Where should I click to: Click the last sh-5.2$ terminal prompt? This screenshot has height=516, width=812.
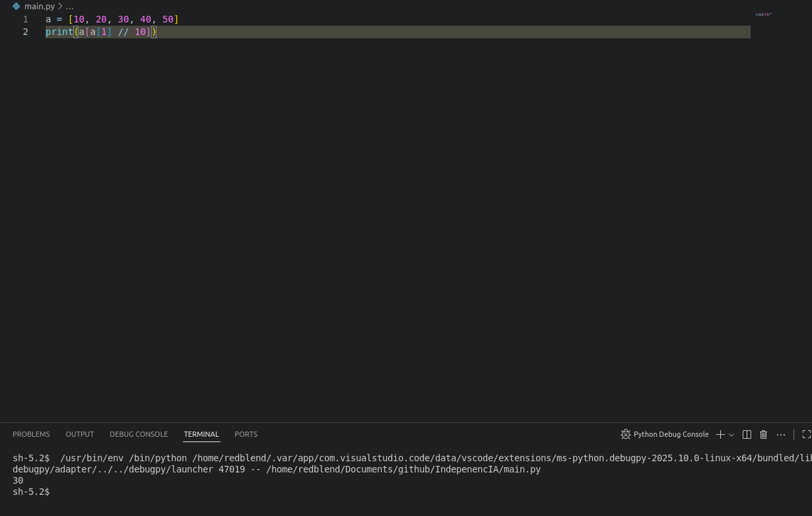click(x=31, y=492)
